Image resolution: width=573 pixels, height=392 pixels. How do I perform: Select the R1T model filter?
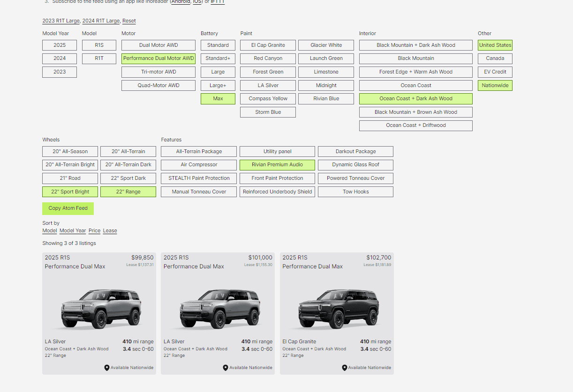coord(99,59)
